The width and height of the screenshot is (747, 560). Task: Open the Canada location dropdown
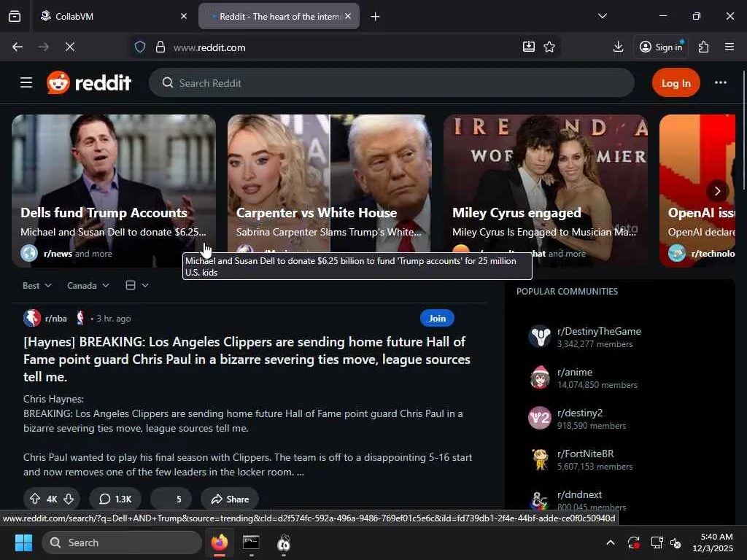pyautogui.click(x=88, y=286)
